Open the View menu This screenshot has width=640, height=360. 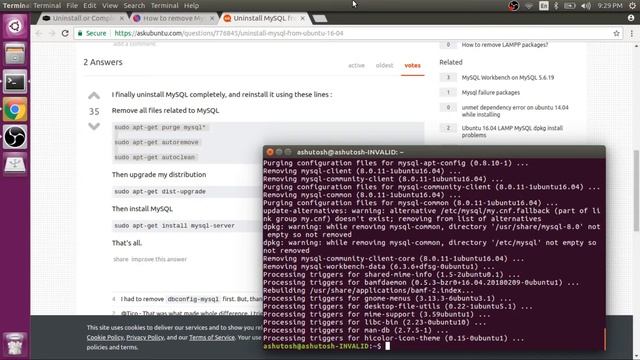click(110, 6)
